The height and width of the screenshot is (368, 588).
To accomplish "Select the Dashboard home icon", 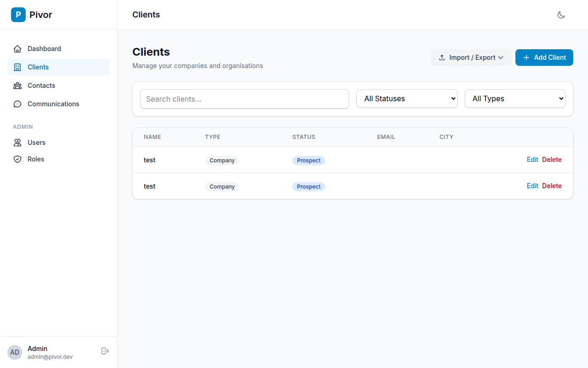I will (17, 48).
